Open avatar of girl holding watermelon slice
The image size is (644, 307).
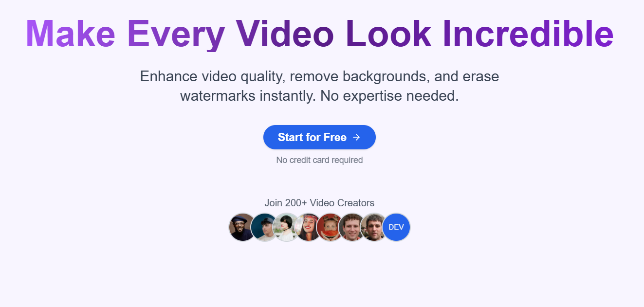coord(329,227)
